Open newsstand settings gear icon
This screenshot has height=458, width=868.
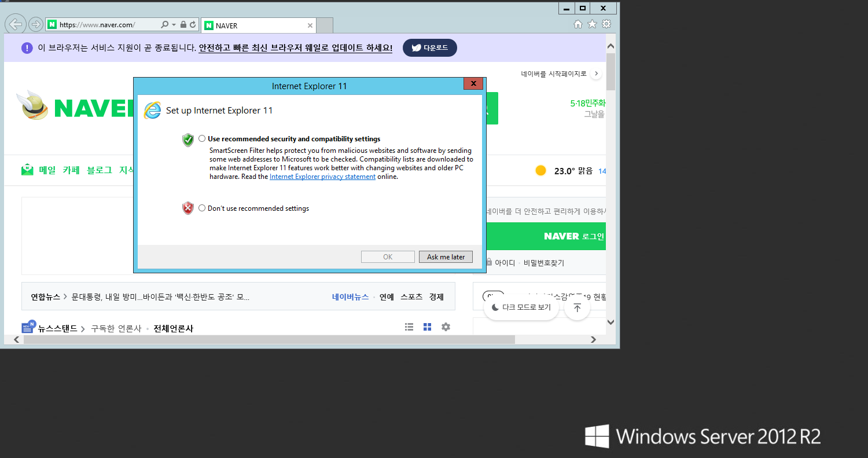(446, 327)
